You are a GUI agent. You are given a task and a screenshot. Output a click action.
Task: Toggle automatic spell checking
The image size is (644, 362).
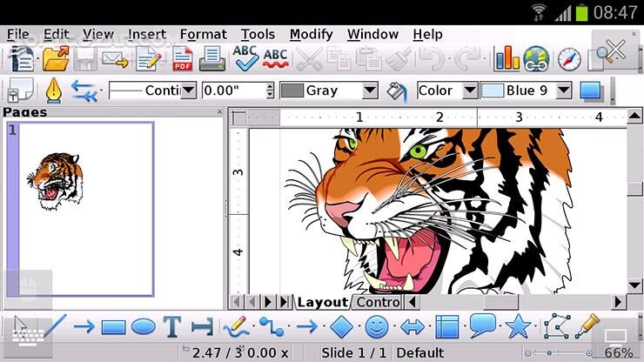pyautogui.click(x=275, y=59)
